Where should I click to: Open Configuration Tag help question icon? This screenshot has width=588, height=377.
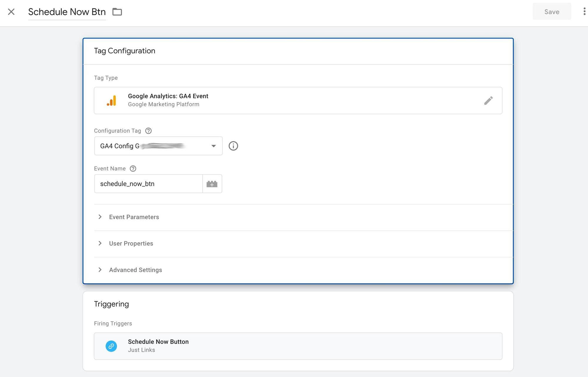[x=148, y=131]
